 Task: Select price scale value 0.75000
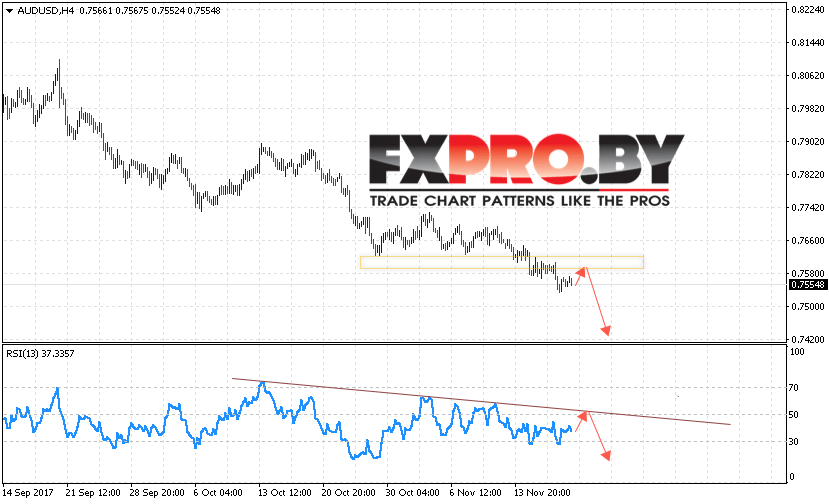point(808,307)
